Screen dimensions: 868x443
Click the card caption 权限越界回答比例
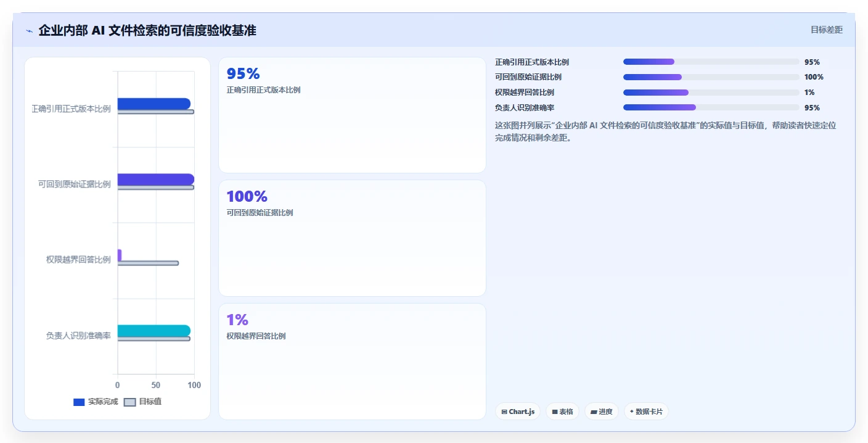[256, 336]
